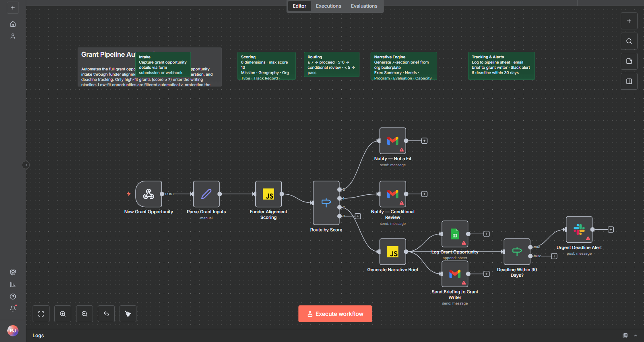Image resolution: width=644 pixels, height=342 pixels.
Task: Switch to the Executions tab
Action: pos(328,6)
